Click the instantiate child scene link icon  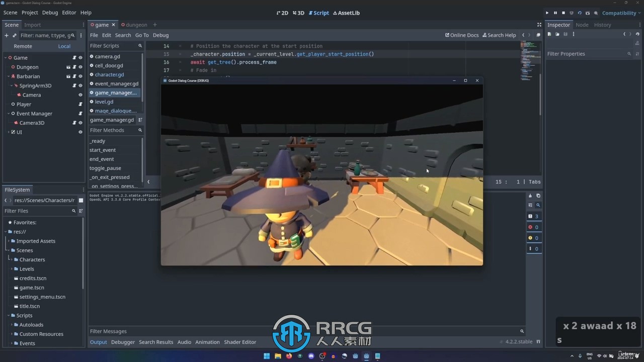pyautogui.click(x=14, y=35)
